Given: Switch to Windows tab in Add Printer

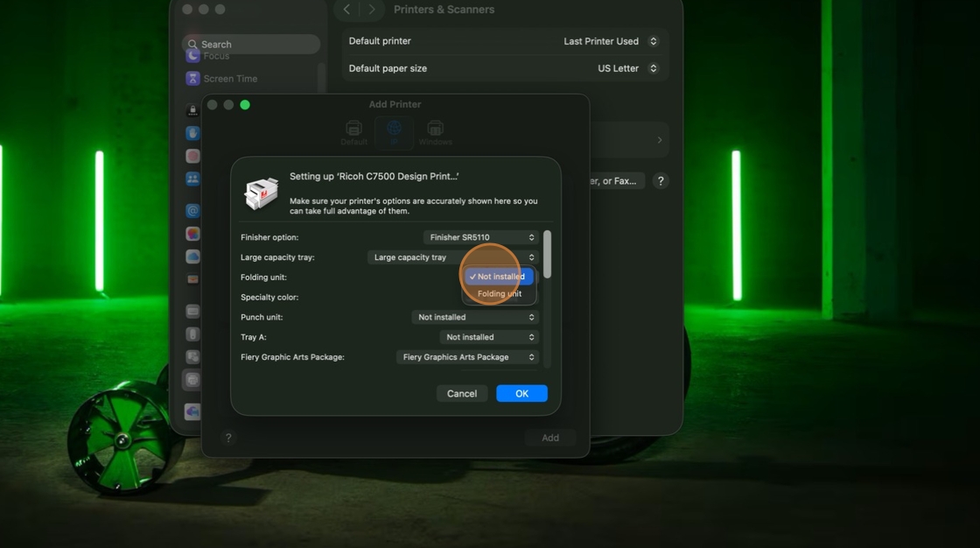Looking at the screenshot, I should 435,133.
